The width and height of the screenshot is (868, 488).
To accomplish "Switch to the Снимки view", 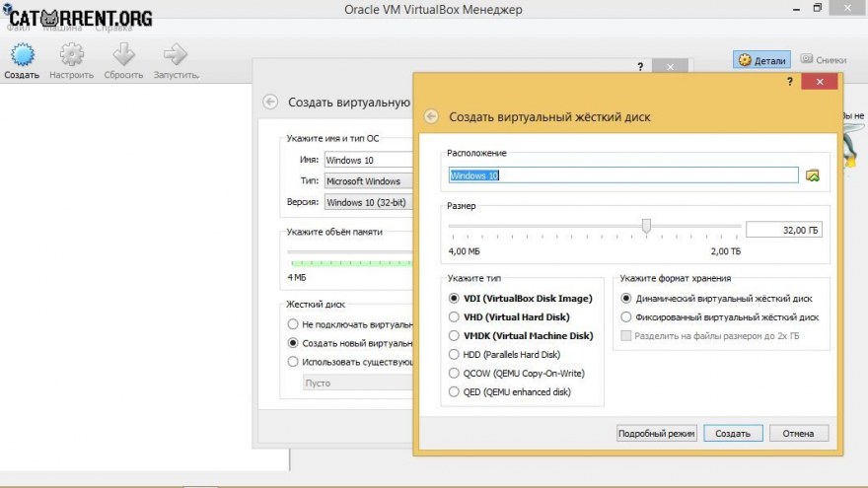I will [824, 60].
